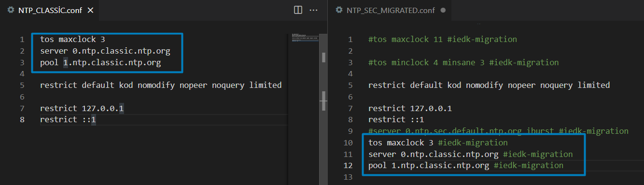Click the 'restrict ::1' line in left editor
Viewport: 644px width, 185px height.
68,119
